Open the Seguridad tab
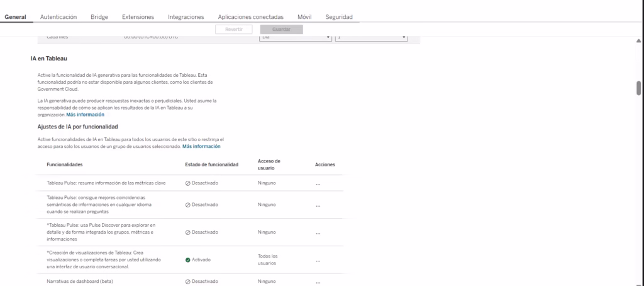The image size is (644, 286). (339, 17)
